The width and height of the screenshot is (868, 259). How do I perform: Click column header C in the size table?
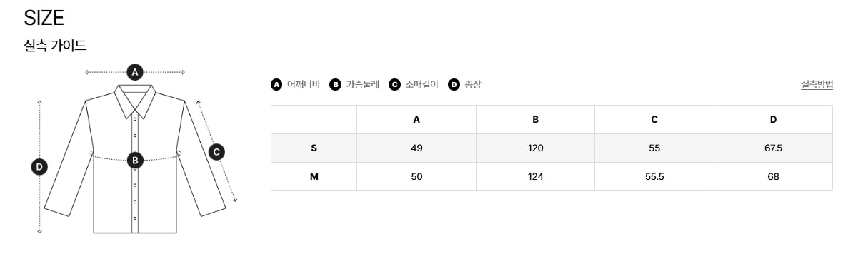tap(654, 120)
